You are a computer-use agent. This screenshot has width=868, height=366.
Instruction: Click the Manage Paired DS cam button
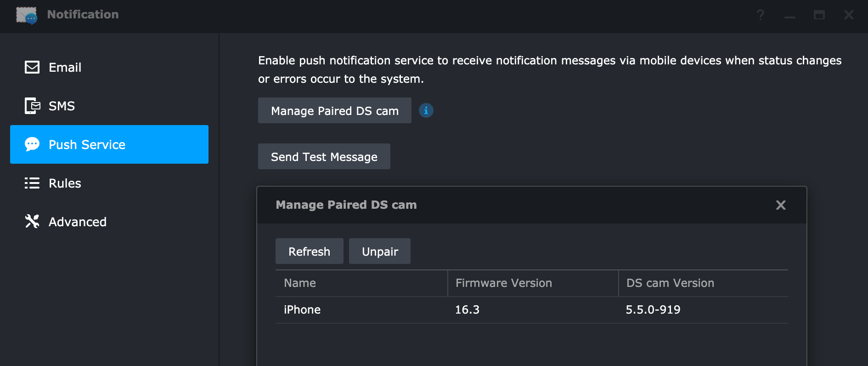335,110
